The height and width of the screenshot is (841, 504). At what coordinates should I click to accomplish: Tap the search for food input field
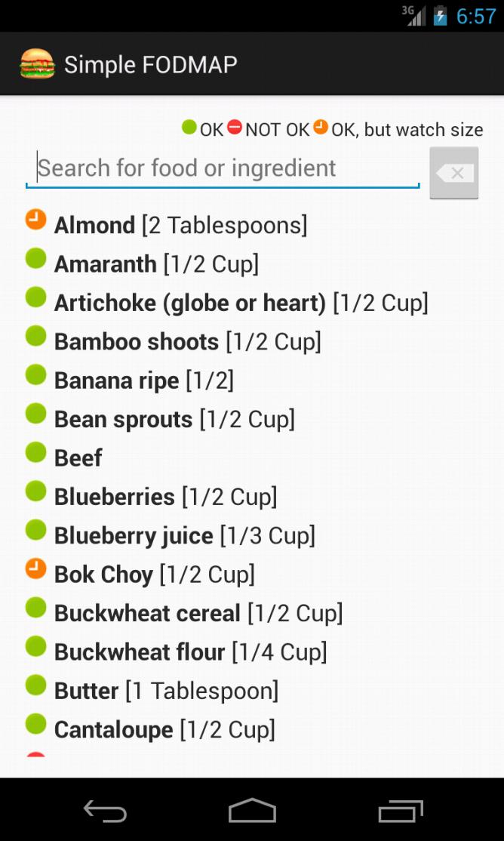coord(222,168)
